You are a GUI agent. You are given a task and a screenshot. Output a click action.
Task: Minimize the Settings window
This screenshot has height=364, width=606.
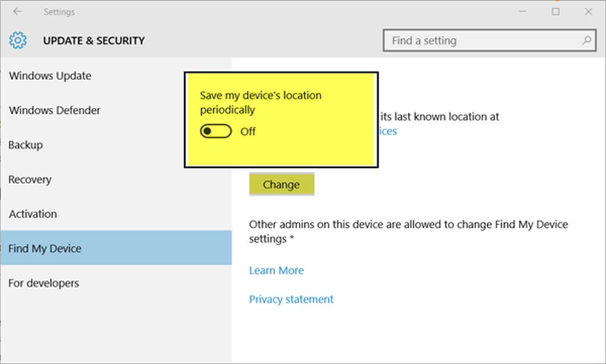point(522,12)
